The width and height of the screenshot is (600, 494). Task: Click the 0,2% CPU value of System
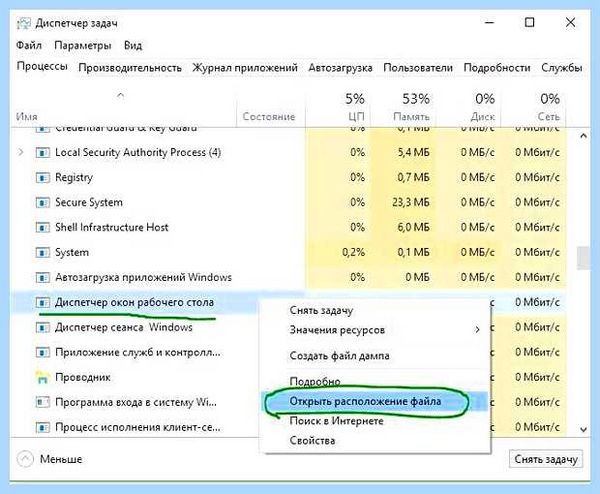pyautogui.click(x=354, y=253)
